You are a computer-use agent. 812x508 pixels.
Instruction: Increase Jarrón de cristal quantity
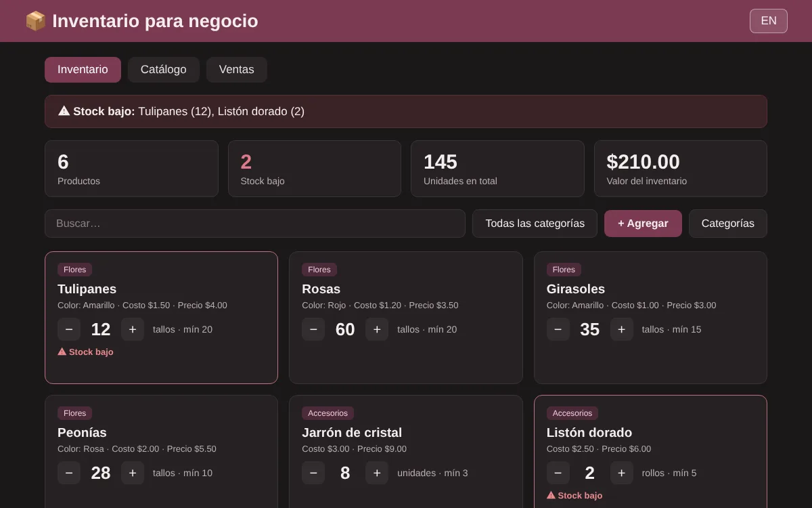[377, 473]
